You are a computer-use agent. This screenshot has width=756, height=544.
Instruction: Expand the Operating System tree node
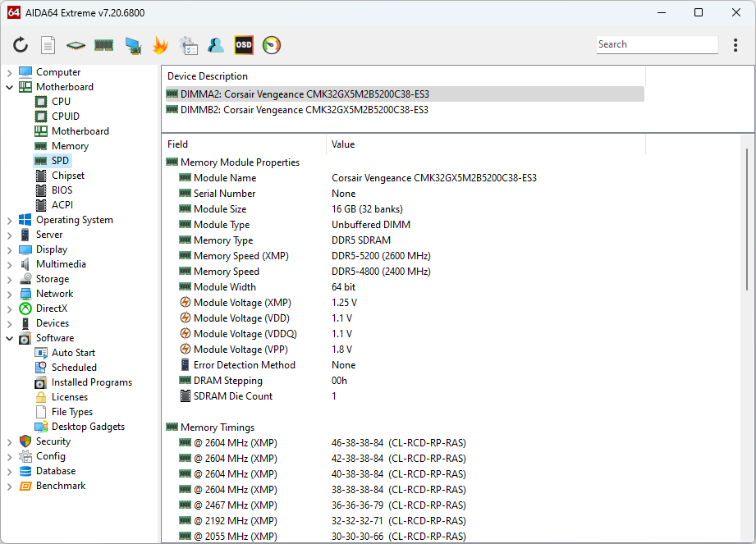[x=9, y=220]
